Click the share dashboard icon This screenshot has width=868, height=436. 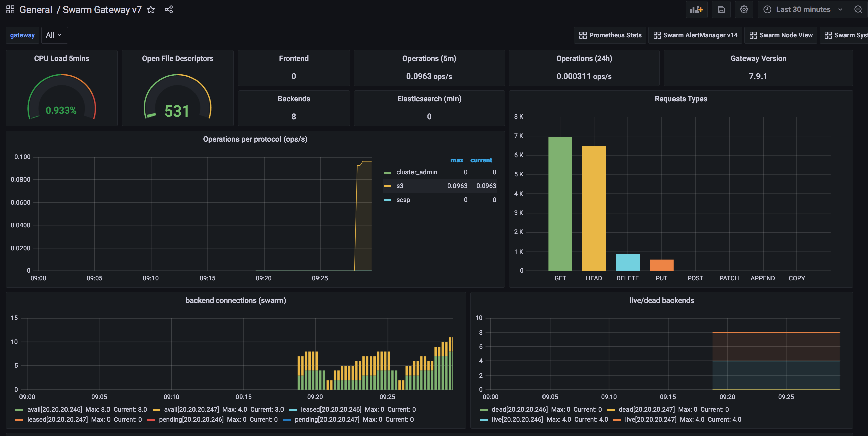pos(169,10)
